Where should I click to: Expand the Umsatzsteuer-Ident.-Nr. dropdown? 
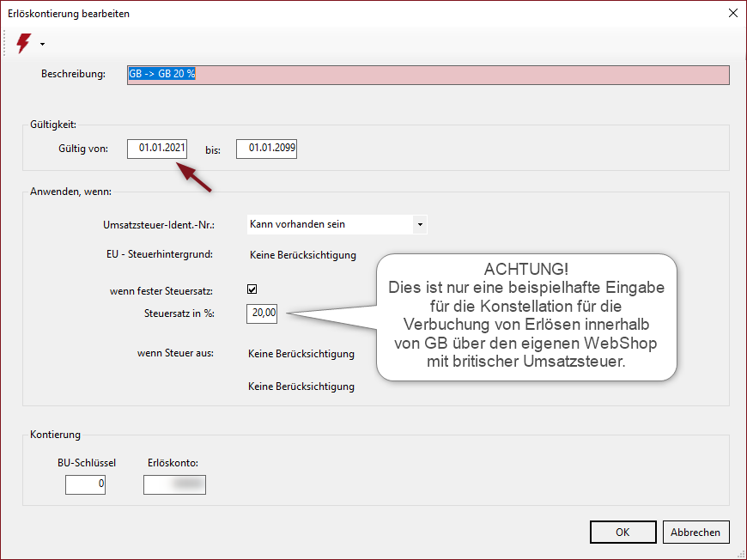point(419,224)
